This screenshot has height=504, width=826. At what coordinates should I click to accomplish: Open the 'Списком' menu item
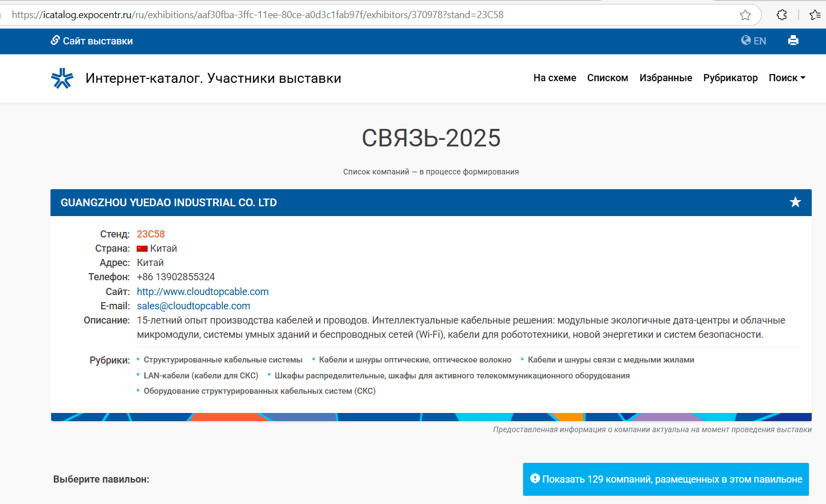pos(608,78)
